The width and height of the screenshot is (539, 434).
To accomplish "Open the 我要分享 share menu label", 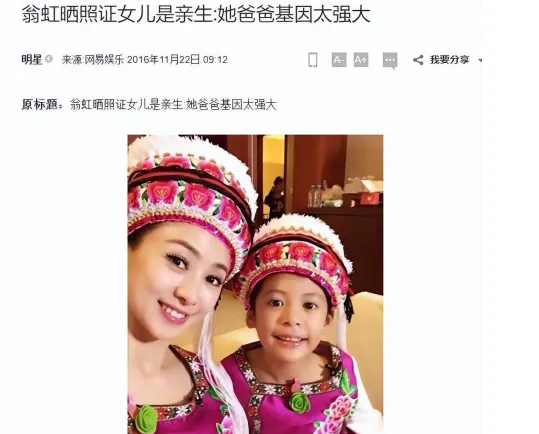I will pos(449,60).
